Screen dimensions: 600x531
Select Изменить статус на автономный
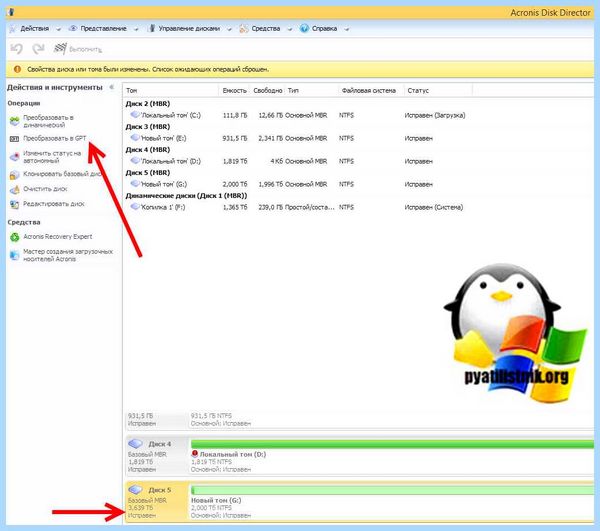coord(52,157)
